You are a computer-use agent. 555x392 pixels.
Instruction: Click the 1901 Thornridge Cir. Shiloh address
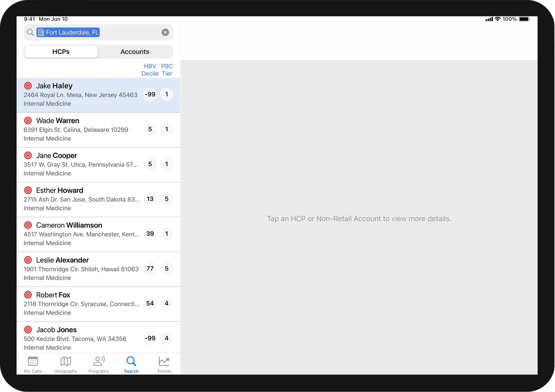tap(81, 269)
